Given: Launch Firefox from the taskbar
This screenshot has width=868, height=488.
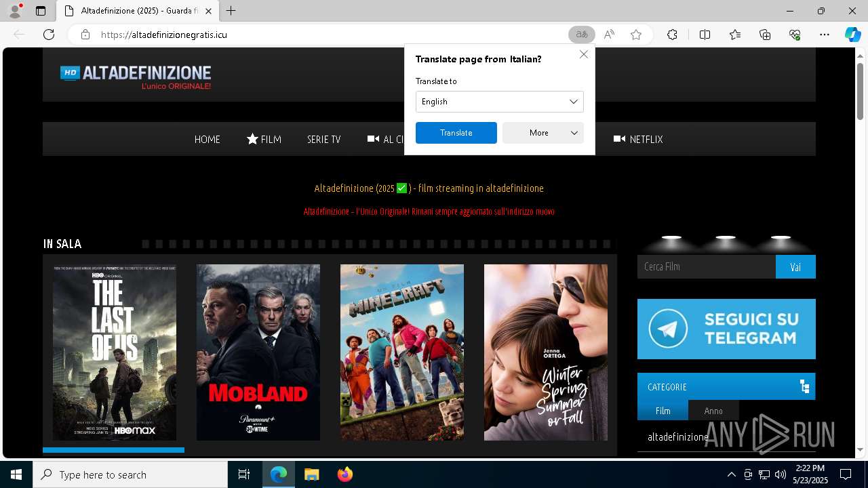Looking at the screenshot, I should coord(344,474).
